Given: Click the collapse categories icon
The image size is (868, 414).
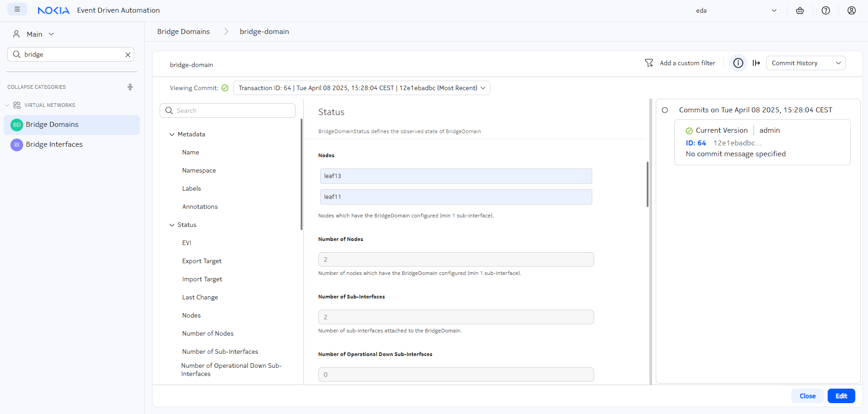Looking at the screenshot, I should (x=130, y=87).
